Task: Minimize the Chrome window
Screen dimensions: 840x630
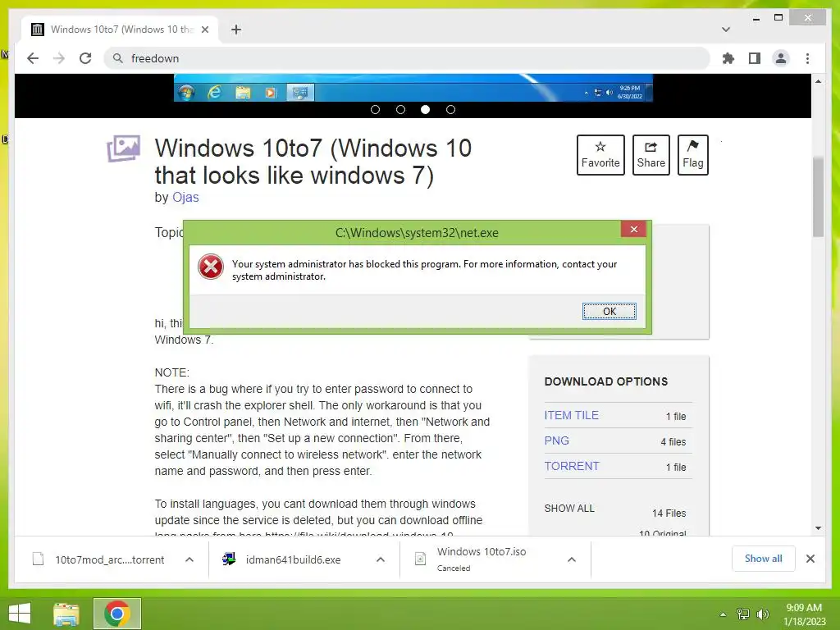Action: pos(756,18)
